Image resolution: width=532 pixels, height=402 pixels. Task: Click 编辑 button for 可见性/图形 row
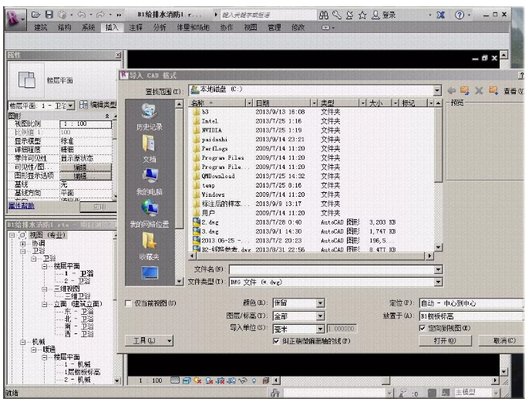point(86,167)
